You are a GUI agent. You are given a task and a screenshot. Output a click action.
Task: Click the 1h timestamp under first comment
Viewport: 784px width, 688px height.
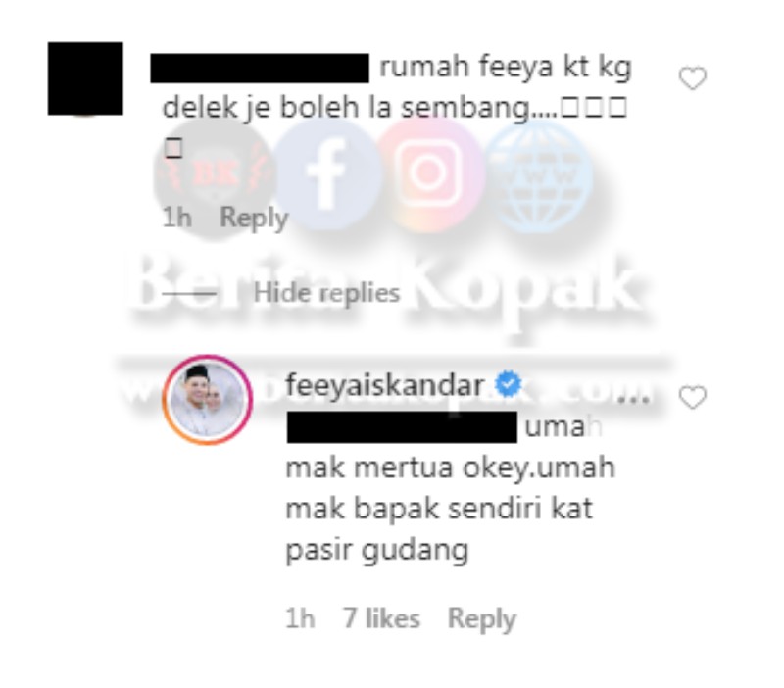pos(177,218)
